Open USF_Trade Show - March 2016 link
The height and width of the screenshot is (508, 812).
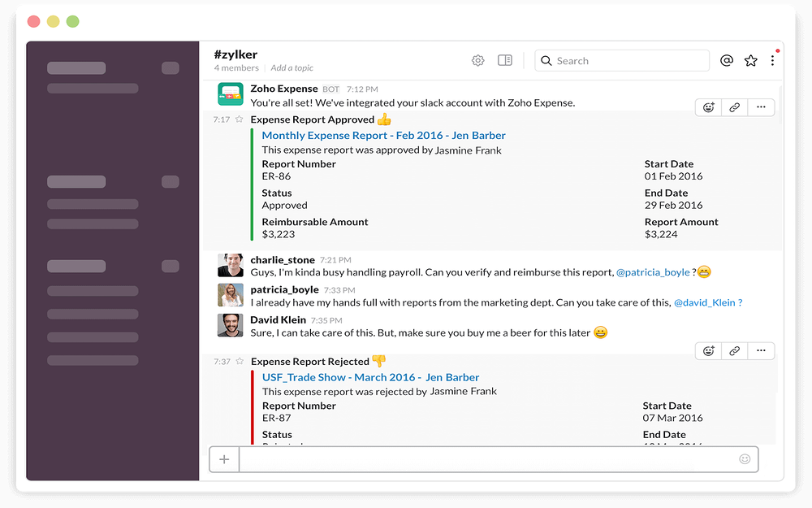(370, 377)
